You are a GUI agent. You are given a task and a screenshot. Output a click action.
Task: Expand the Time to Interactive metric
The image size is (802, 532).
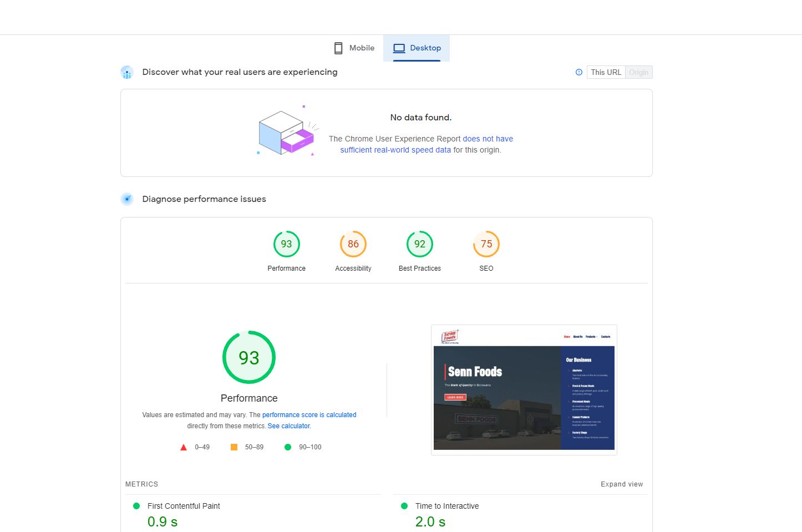click(x=446, y=506)
